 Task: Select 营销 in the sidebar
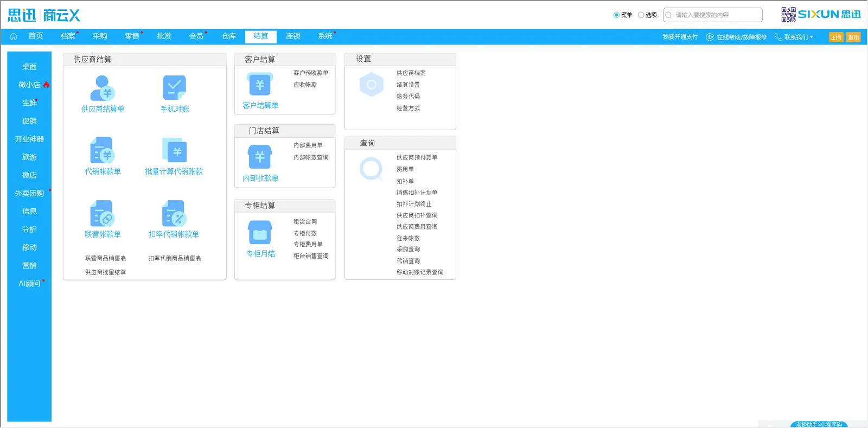(29, 265)
